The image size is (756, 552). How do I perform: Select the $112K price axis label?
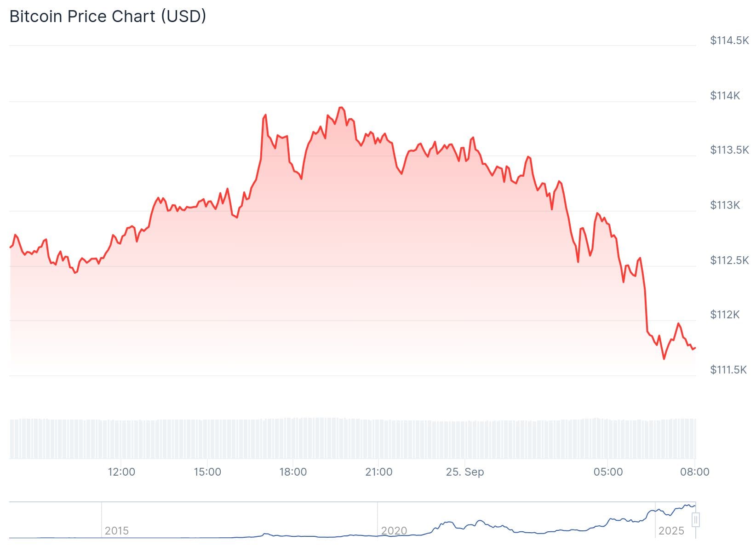pos(725,315)
